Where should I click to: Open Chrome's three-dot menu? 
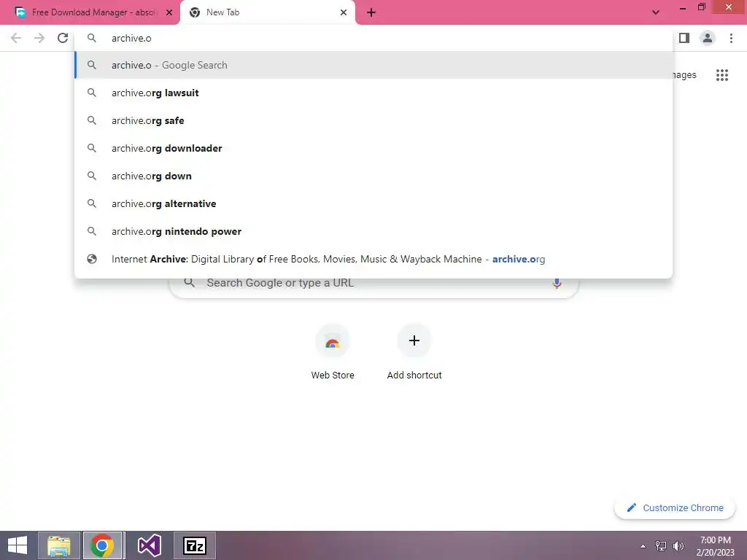pos(731,38)
